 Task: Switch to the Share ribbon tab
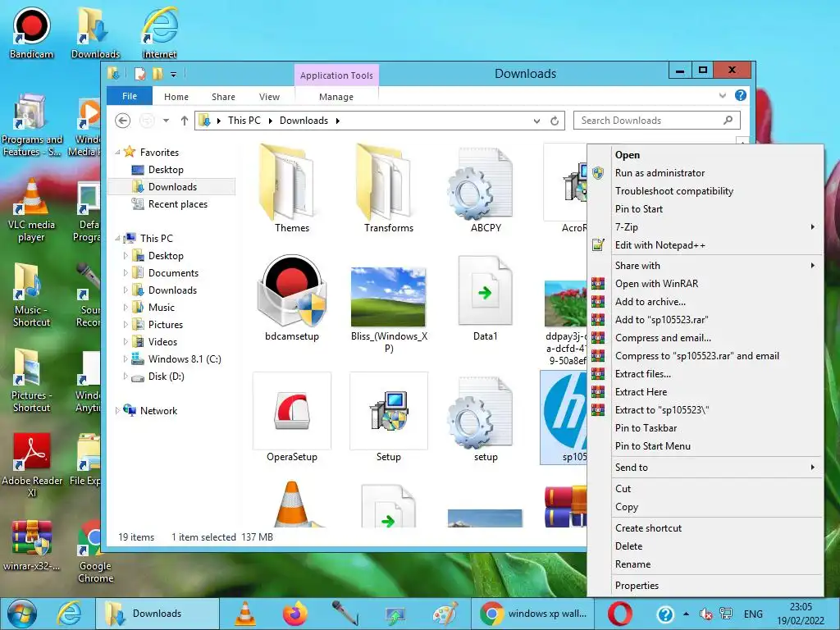point(223,97)
